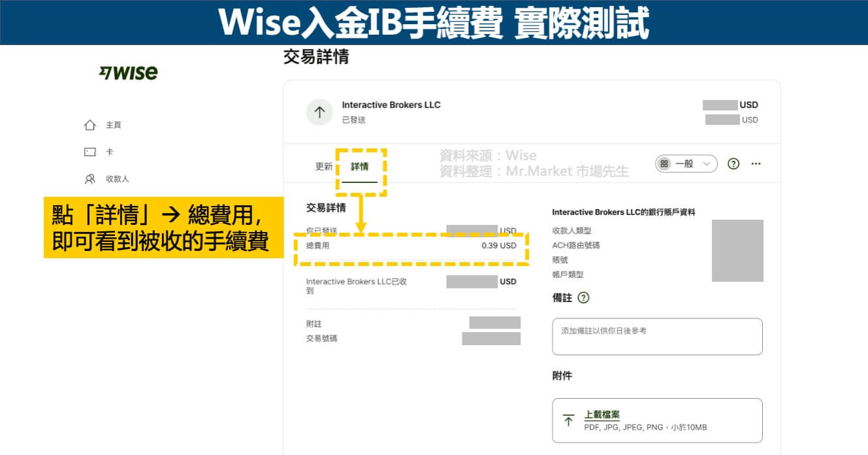The image size is (868, 455).
Task: Open the three-dot more options menu
Action: coord(756,164)
